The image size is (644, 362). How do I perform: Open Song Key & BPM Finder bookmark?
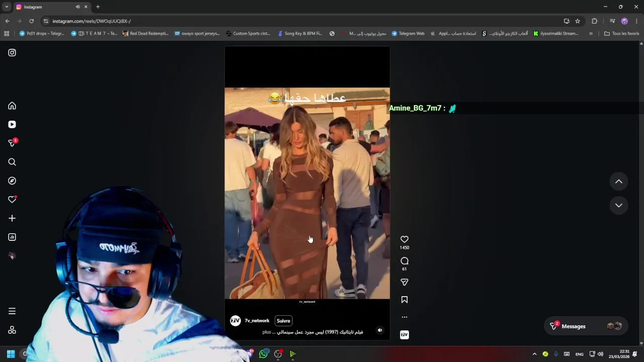300,34
